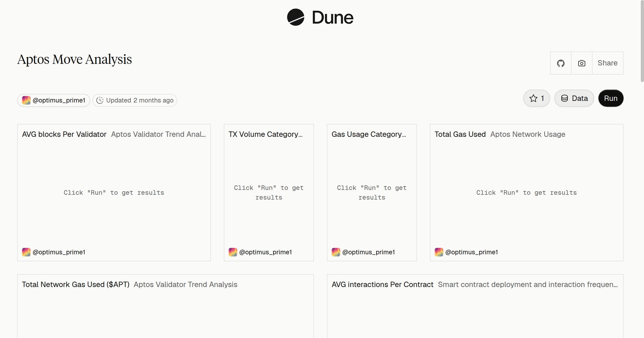Click avatar in Total Gas Used card

pos(439,252)
